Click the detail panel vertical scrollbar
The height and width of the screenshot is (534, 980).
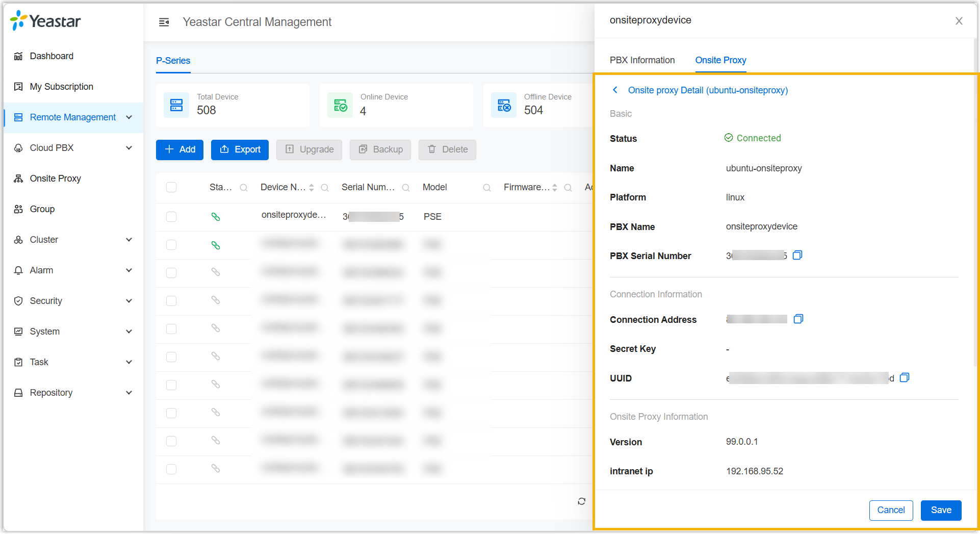(976, 204)
